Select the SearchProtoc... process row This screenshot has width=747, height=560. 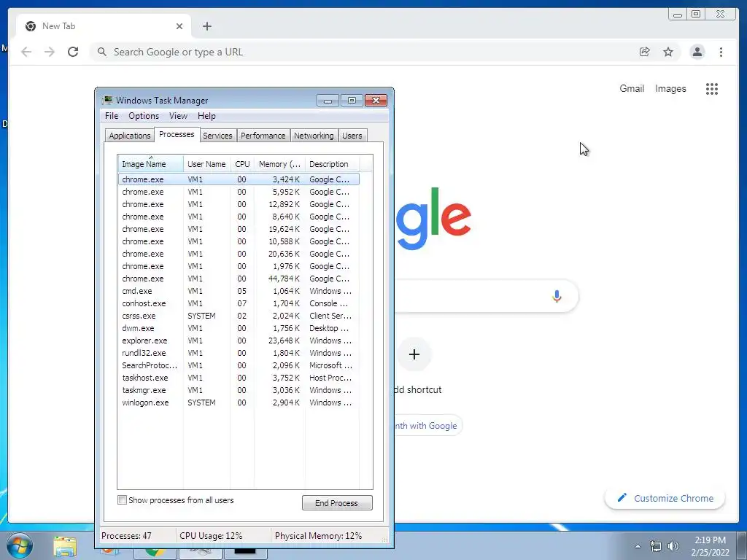(x=239, y=365)
